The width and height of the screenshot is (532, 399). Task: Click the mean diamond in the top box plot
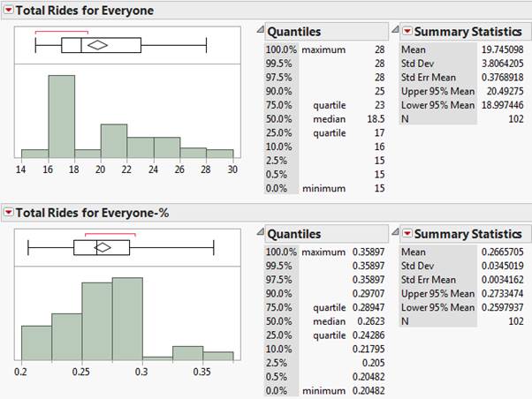pyautogui.click(x=98, y=45)
